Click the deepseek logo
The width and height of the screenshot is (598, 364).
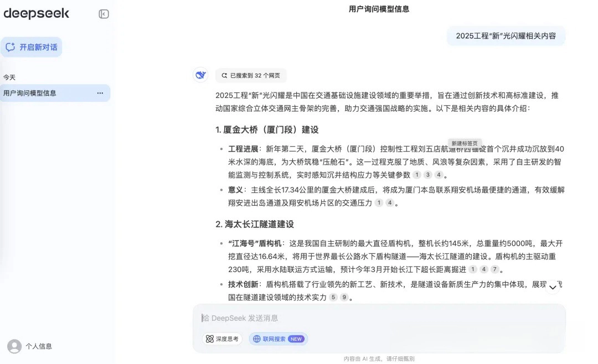click(37, 14)
